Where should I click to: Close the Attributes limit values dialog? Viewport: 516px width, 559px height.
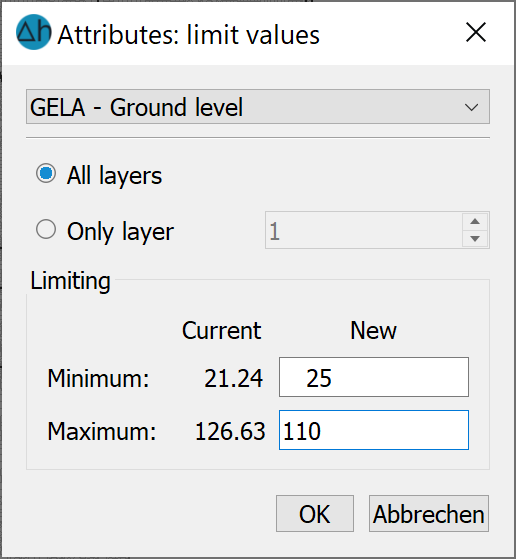(476, 32)
